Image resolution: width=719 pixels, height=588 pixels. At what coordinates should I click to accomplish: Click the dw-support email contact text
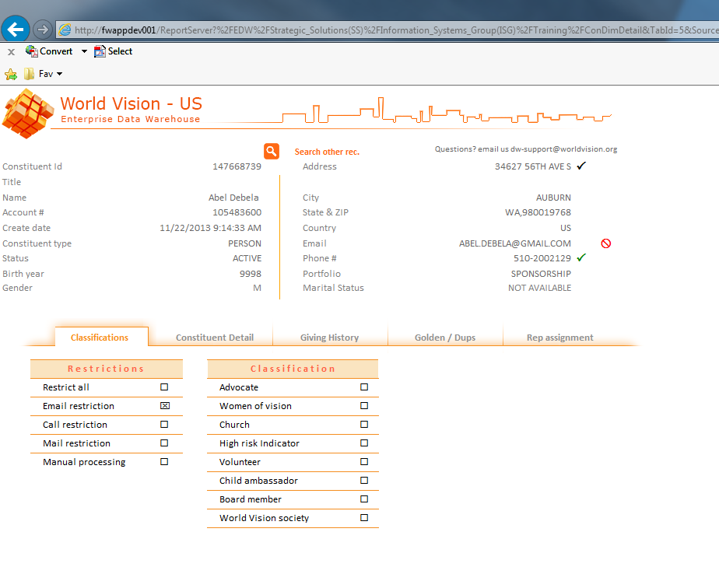pyautogui.click(x=526, y=149)
